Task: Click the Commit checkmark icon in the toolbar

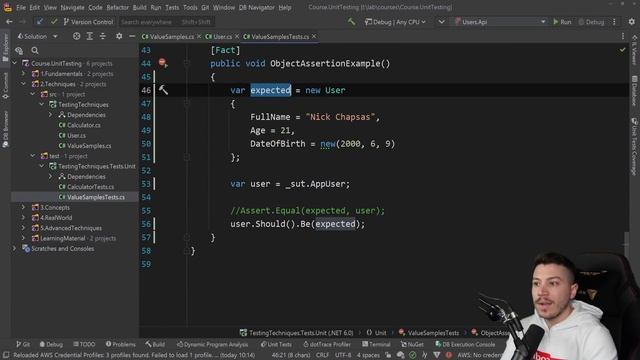Action: tap(53, 22)
